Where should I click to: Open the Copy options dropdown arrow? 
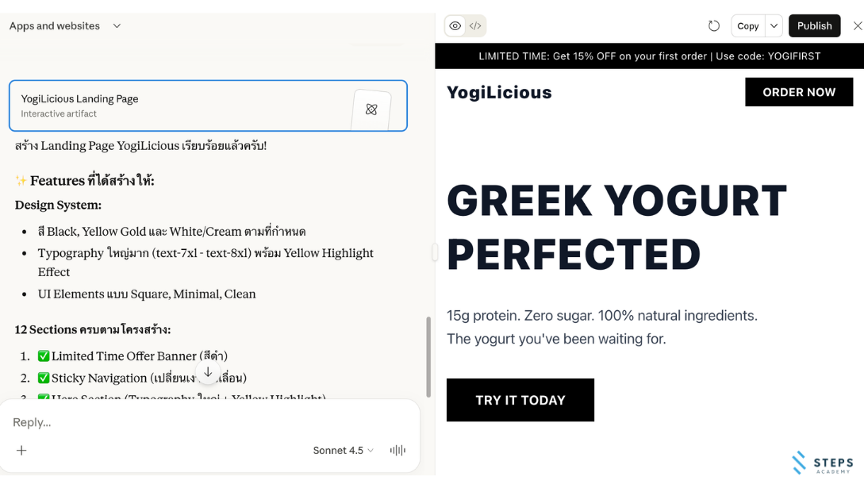click(774, 26)
